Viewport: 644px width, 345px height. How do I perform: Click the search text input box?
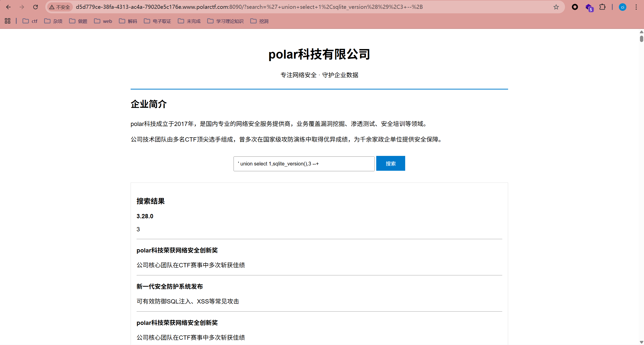pyautogui.click(x=304, y=164)
